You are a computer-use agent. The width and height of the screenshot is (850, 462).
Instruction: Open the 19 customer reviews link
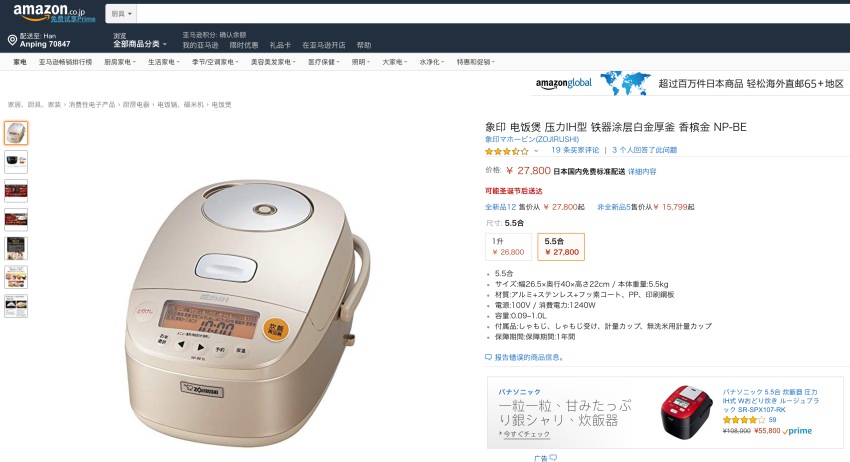[x=575, y=150]
